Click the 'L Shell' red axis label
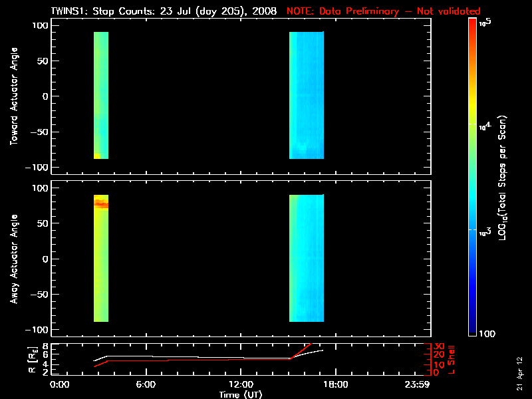The height and width of the screenshot is (399, 532). [451, 360]
